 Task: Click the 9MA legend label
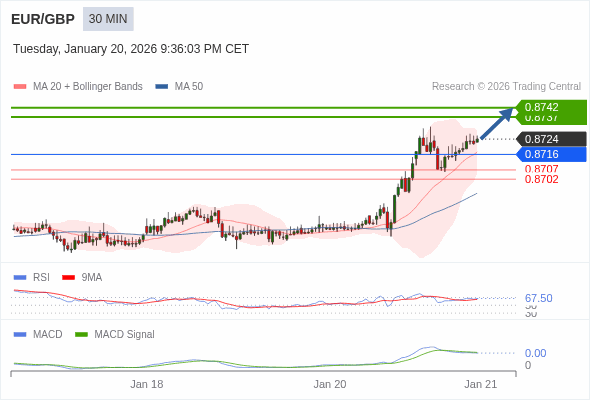pos(92,278)
